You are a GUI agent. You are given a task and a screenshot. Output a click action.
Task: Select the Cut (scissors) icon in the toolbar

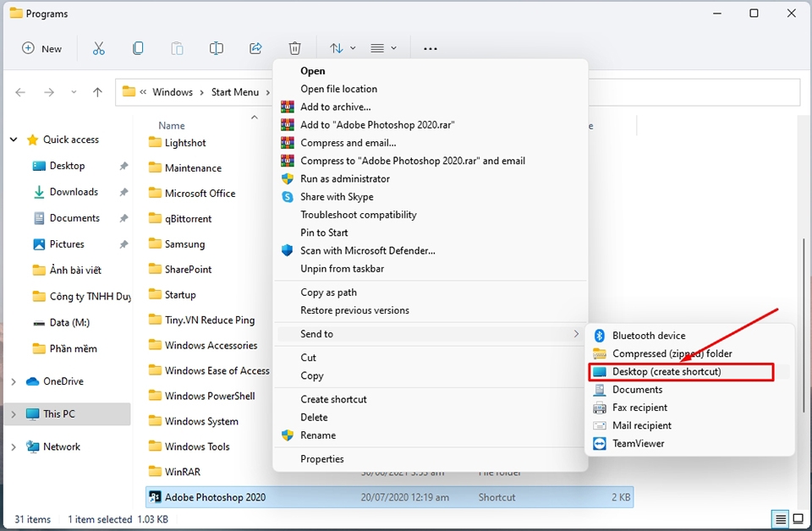pos(99,48)
